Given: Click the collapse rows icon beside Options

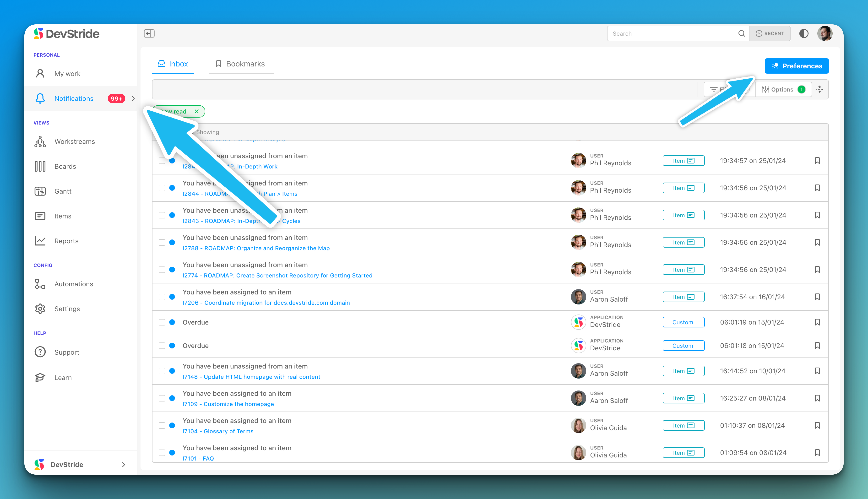Looking at the screenshot, I should [820, 89].
